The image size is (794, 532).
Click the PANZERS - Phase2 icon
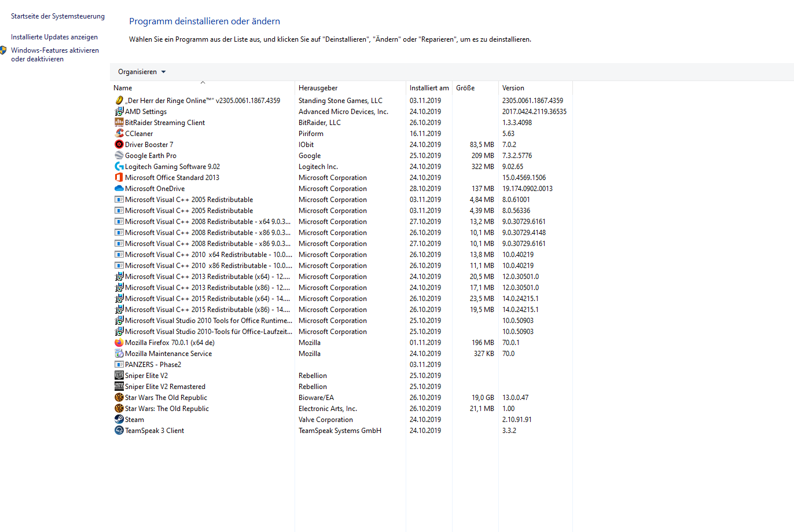point(119,364)
